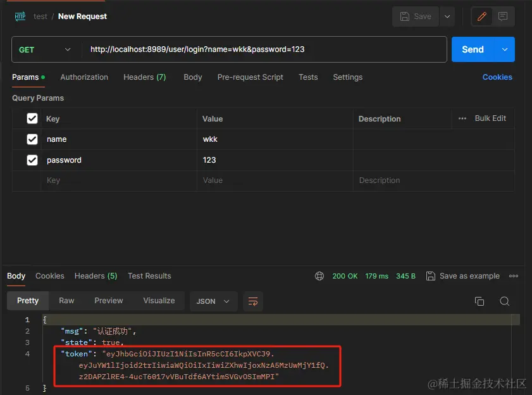
Task: Open the response more options ellipsis
Action: coord(514,276)
